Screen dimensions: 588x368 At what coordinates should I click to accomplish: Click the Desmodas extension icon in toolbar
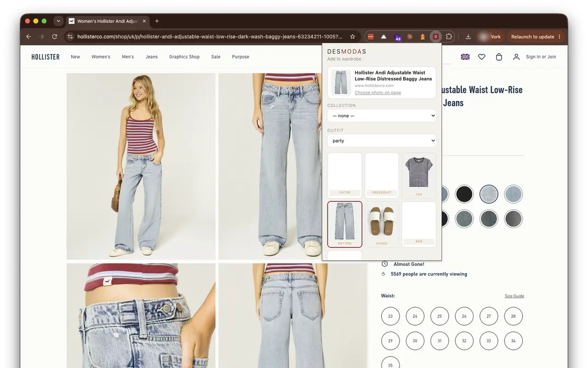click(435, 37)
